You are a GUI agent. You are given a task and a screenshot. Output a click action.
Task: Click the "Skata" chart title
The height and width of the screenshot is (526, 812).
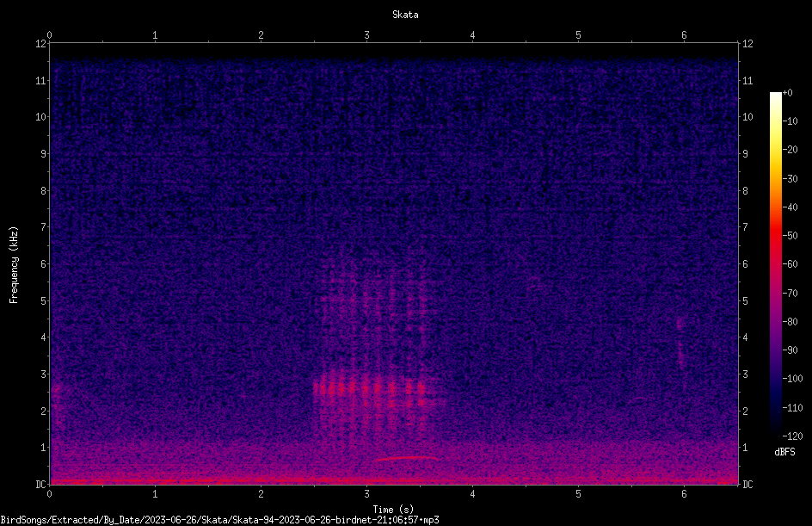click(405, 15)
